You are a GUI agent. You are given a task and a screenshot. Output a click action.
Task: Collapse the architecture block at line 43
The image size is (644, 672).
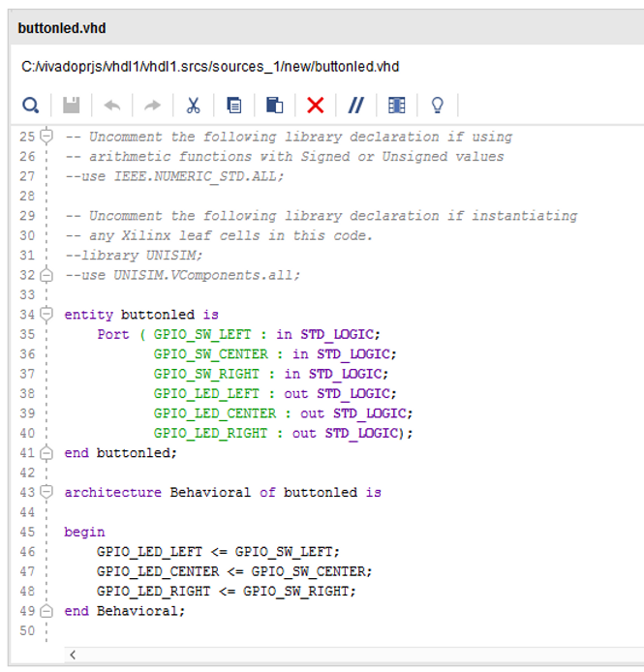tap(46, 492)
